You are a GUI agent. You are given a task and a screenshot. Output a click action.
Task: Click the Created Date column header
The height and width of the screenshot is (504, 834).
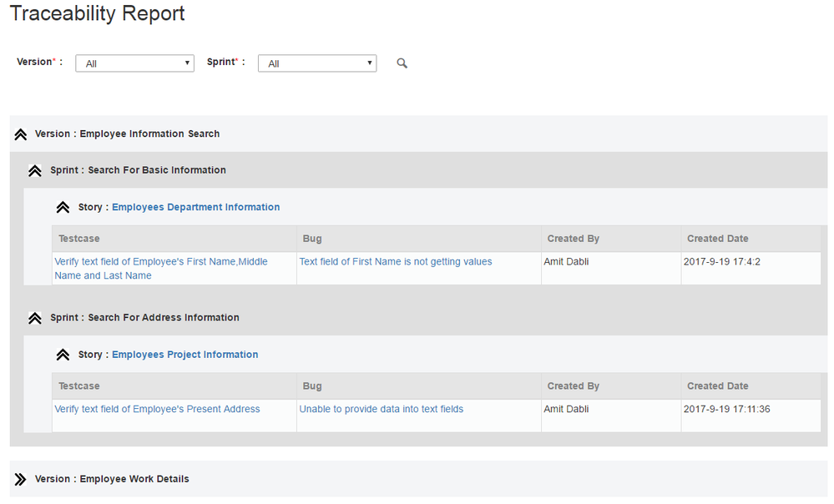[717, 238]
